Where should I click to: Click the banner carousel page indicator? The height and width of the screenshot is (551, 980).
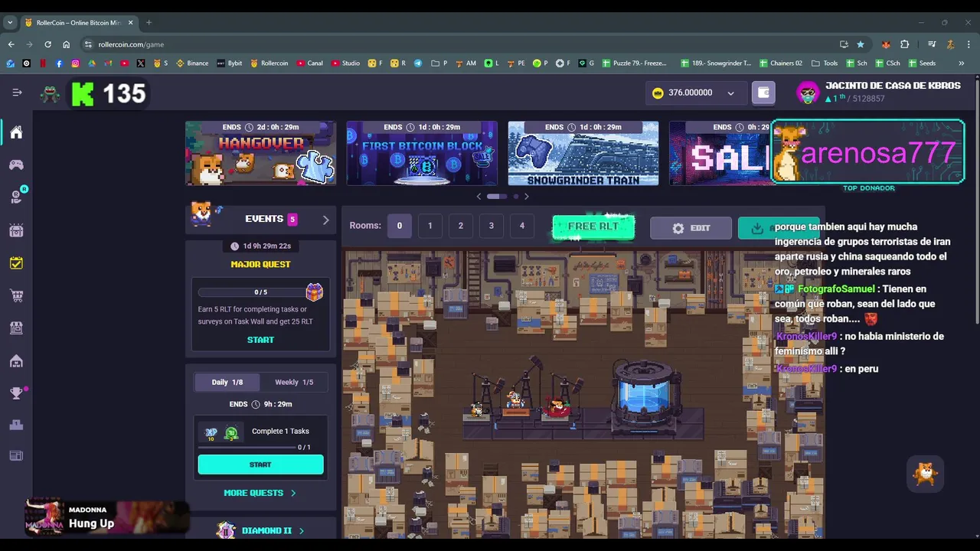point(502,197)
